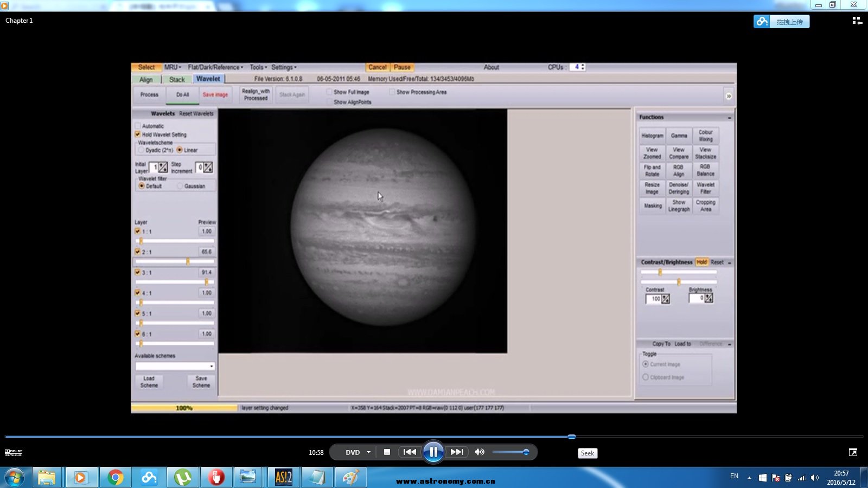This screenshot has height=488, width=868.
Task: Click the Contrast value spinner arrows
Action: click(x=666, y=299)
